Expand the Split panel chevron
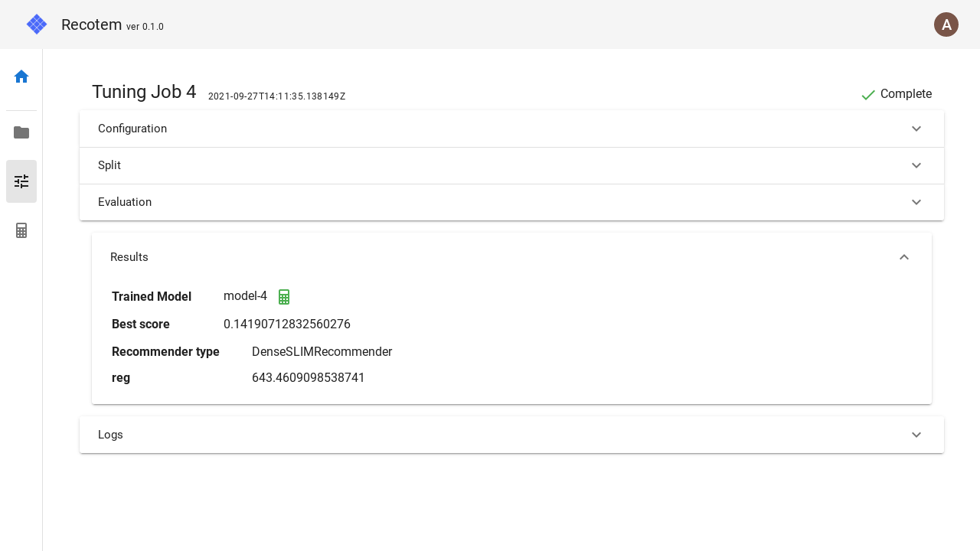Screen dimensions: 980x551 click(916, 165)
